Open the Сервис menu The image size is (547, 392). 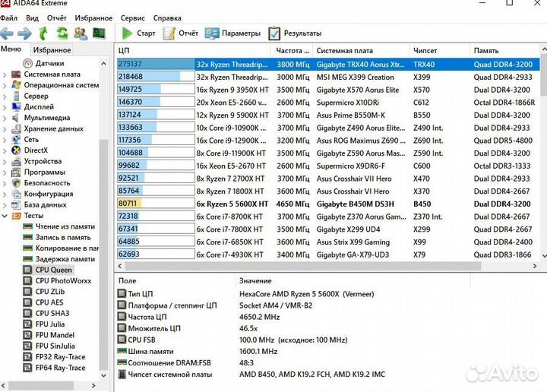coord(133,17)
